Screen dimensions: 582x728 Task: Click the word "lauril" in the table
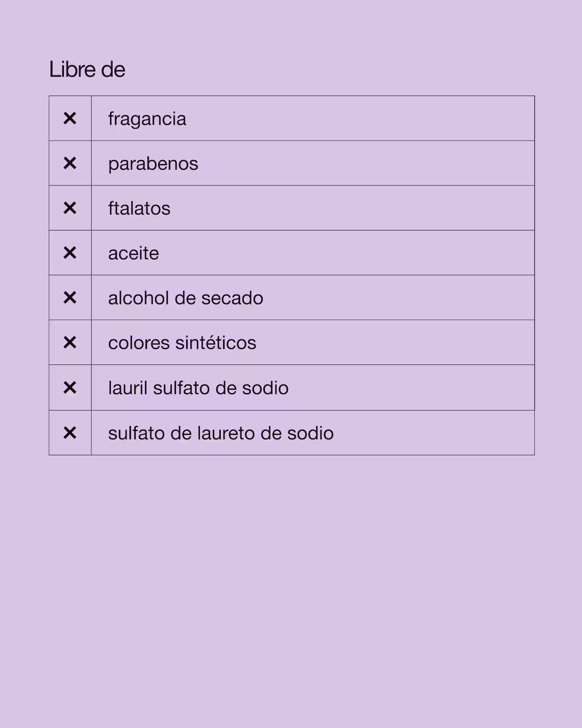(x=128, y=388)
